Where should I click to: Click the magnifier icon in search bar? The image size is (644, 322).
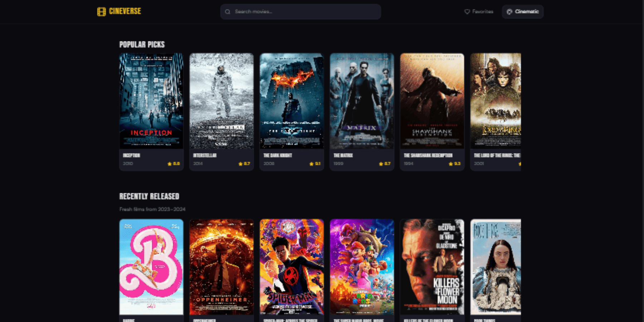point(228,12)
